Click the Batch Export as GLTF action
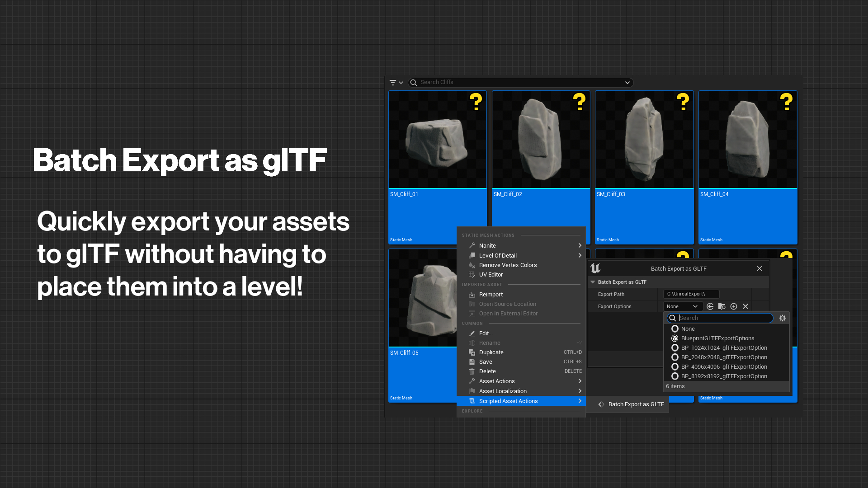Image resolution: width=868 pixels, height=488 pixels. [x=636, y=404]
